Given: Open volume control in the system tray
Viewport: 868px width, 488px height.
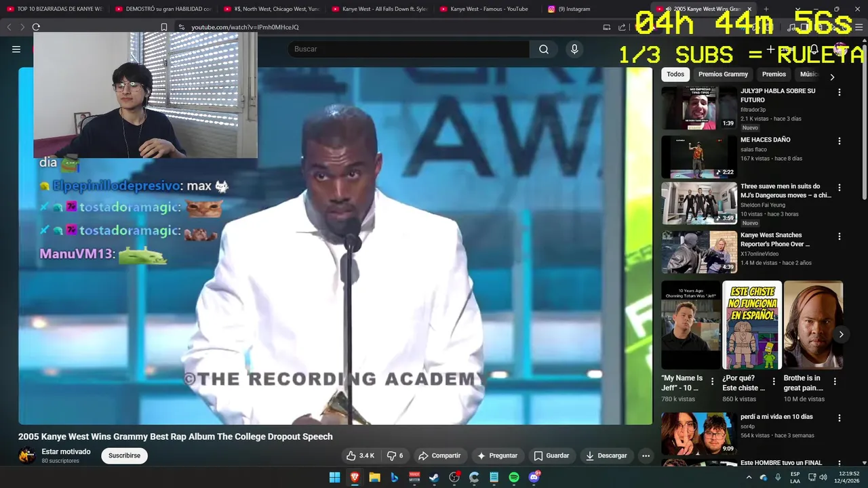Looking at the screenshot, I should (823, 477).
